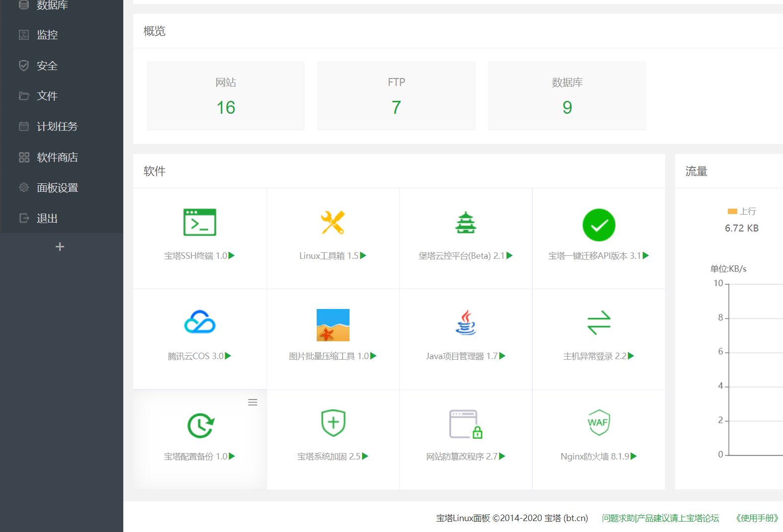The image size is (783, 532).
Task: Click the 宝塔系统加固 2.5 label
Action: pos(329,456)
